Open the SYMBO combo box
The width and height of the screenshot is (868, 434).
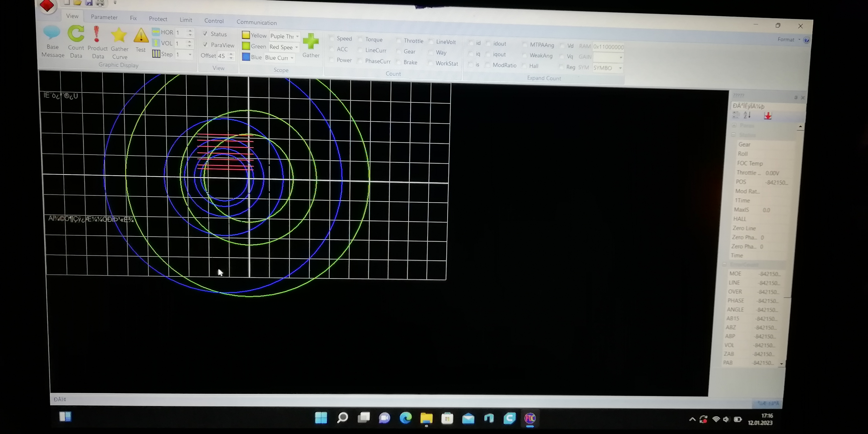click(620, 68)
